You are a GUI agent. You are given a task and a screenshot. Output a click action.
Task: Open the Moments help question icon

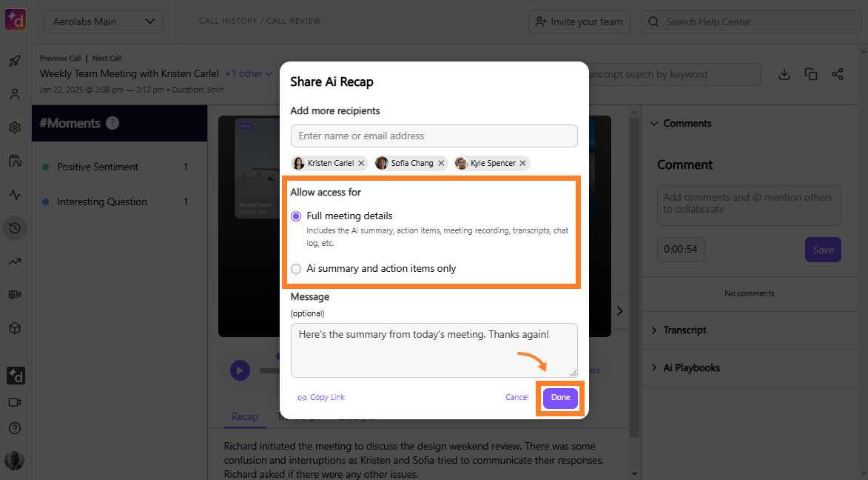click(112, 123)
